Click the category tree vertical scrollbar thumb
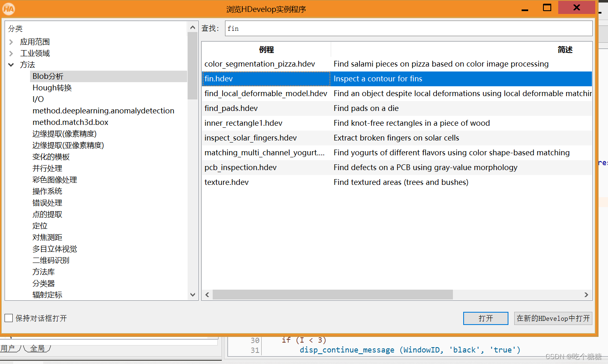The image size is (608, 364). [x=193, y=66]
